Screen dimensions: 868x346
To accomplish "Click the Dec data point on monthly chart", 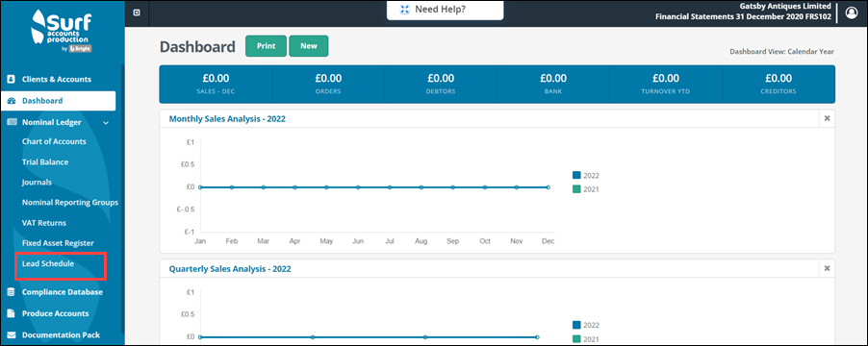I will (549, 187).
